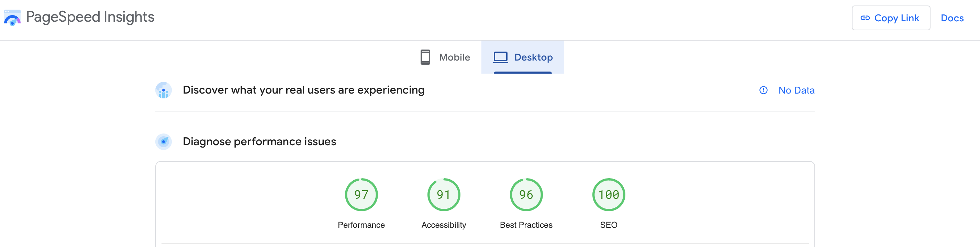Click the real users experience icon
The height and width of the screenshot is (247, 980).
click(164, 90)
